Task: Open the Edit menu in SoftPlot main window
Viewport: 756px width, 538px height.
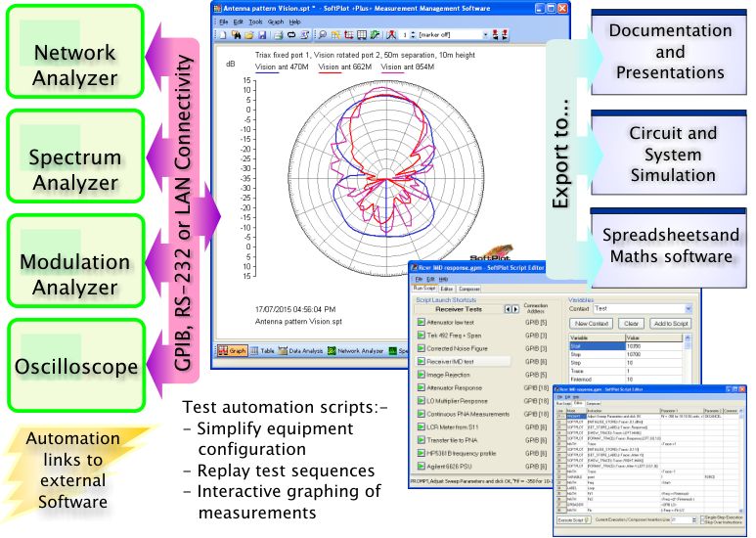Action: (239, 22)
